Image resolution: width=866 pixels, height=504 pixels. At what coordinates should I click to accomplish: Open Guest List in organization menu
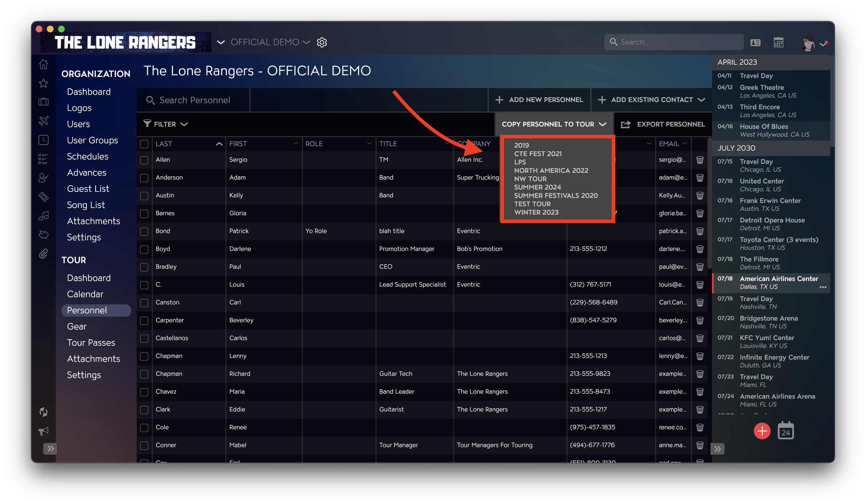[x=88, y=188]
